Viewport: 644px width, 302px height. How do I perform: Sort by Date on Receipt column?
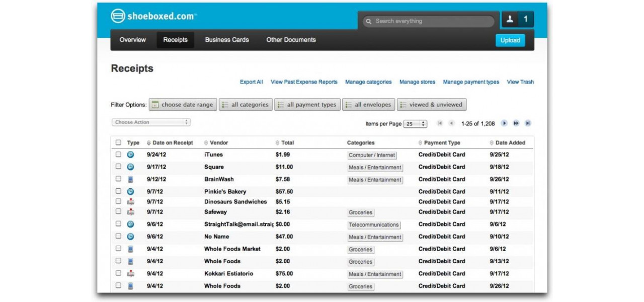170,143
